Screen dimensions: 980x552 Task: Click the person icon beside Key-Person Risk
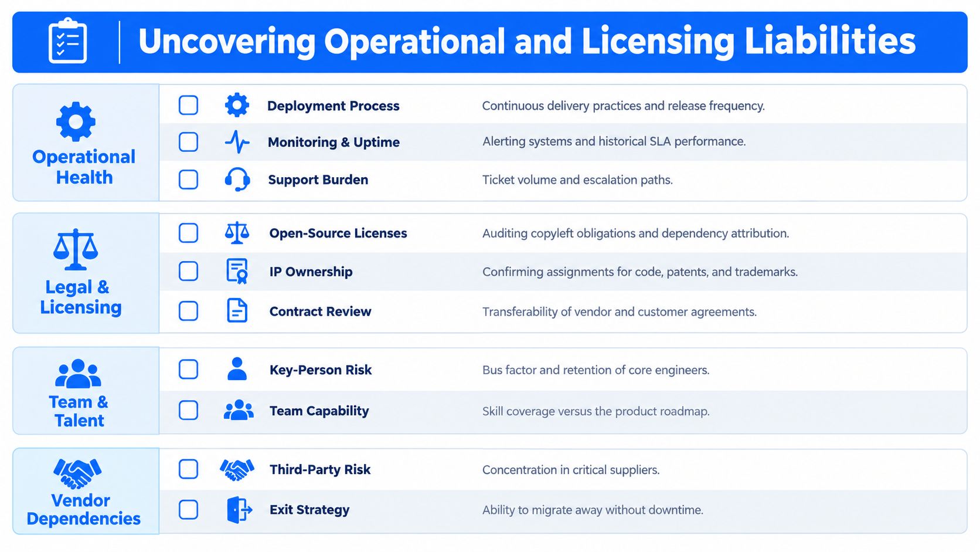[237, 369]
